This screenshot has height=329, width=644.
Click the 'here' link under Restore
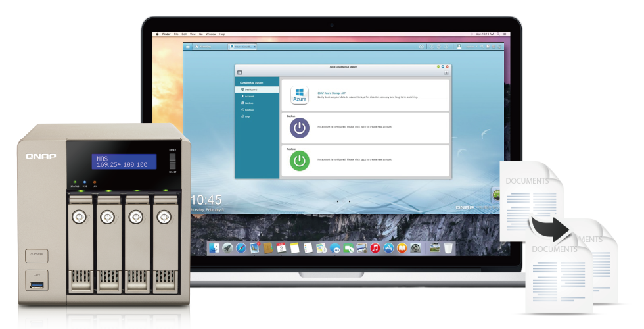tap(363, 159)
